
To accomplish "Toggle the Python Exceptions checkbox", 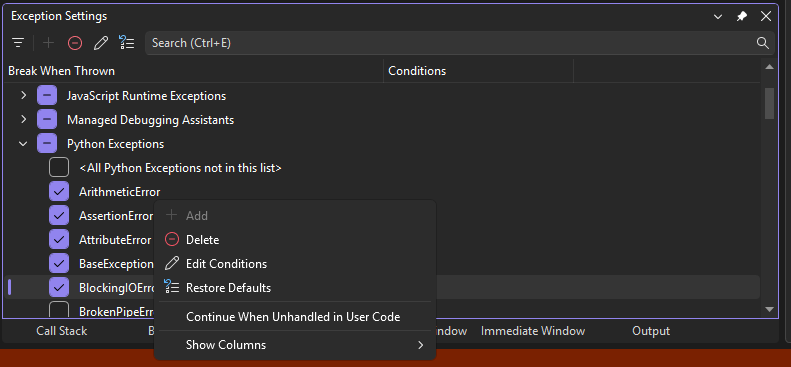I will pos(47,144).
